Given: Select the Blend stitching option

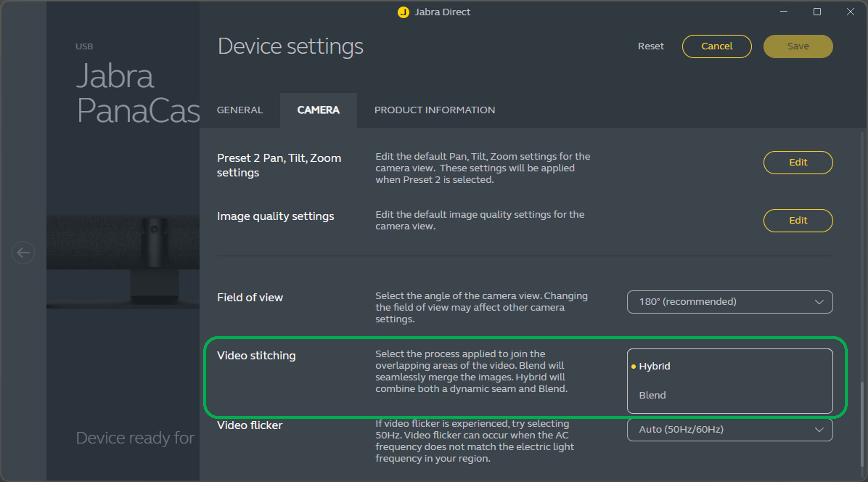Looking at the screenshot, I should pyautogui.click(x=652, y=395).
